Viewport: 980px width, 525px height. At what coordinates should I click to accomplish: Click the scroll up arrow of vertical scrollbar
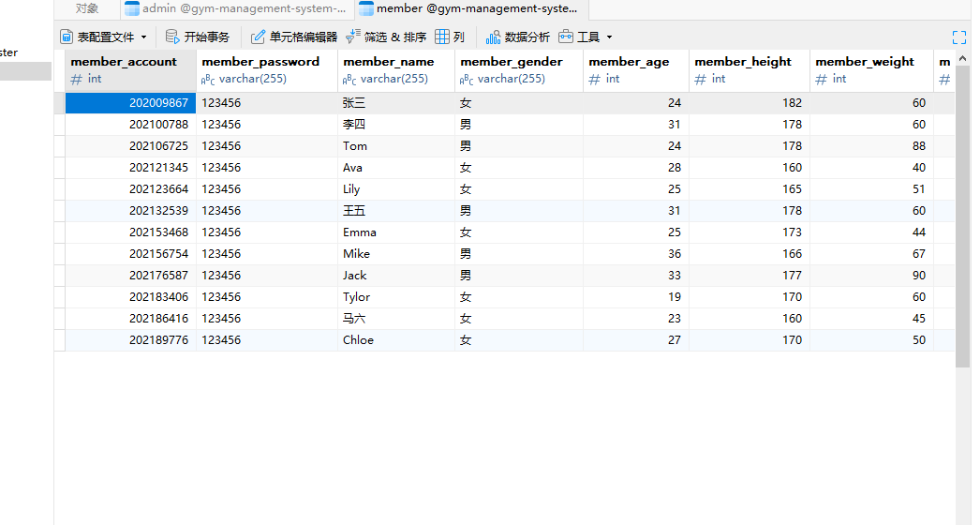click(x=962, y=58)
